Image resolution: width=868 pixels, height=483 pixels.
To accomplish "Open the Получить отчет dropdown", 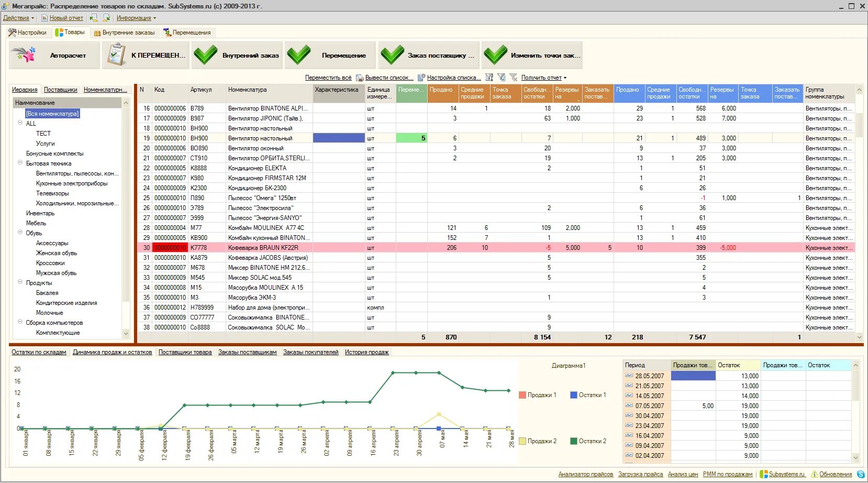I will coord(543,78).
